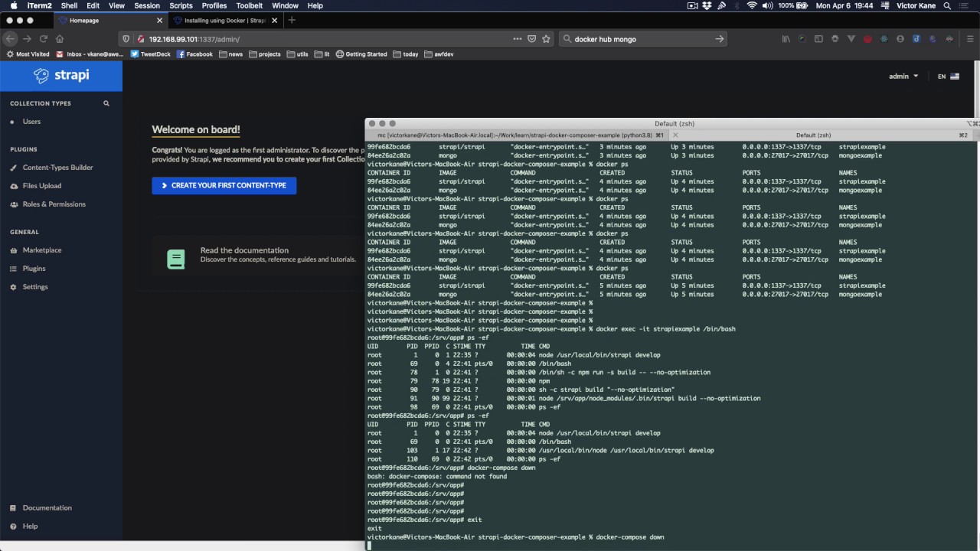Open the page actions three-dot menu

coord(518,39)
